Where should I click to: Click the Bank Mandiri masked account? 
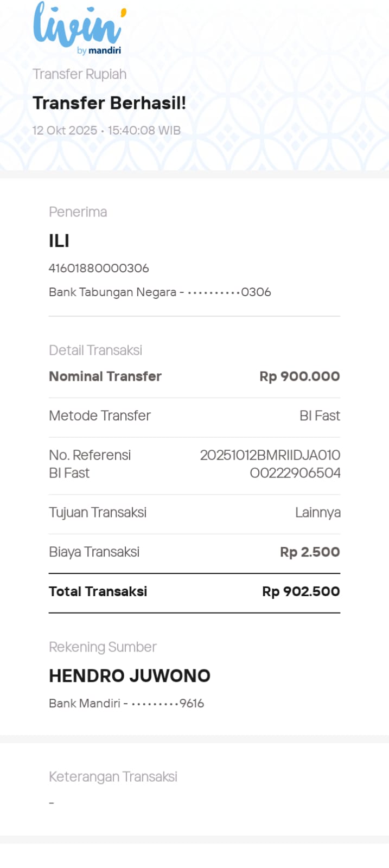click(x=126, y=704)
